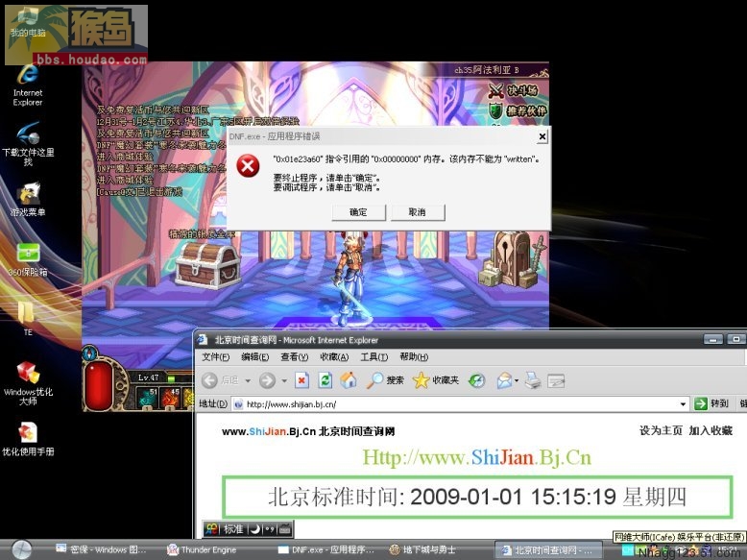Image resolution: width=747 pixels, height=560 pixels.
Task: Click the 搜索 search toolbar button
Action: click(x=385, y=380)
